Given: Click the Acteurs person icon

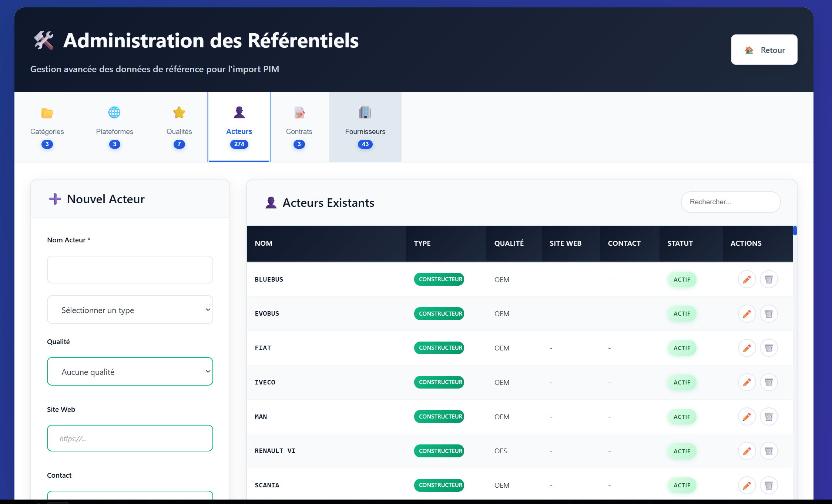Looking at the screenshot, I should point(239,112).
